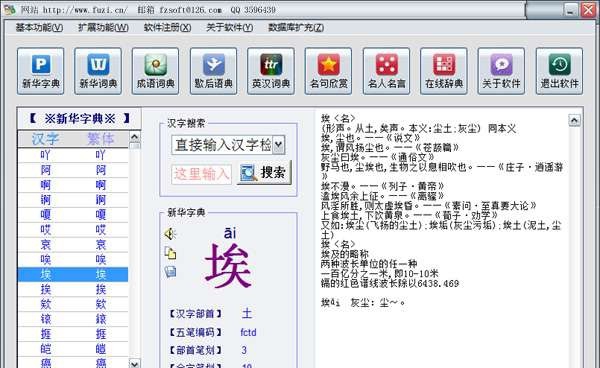Open the 在线辞典 online dictionary
600x368 pixels.
(444, 71)
